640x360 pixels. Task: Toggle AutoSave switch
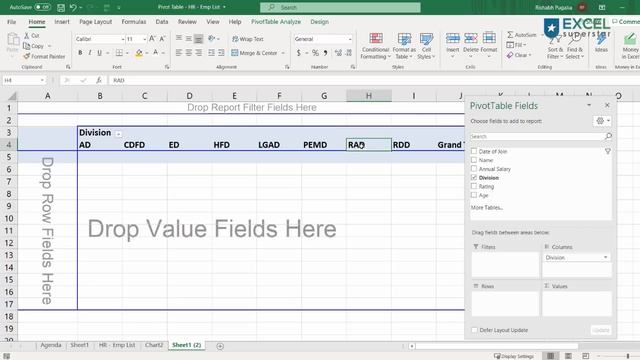(x=42, y=7)
